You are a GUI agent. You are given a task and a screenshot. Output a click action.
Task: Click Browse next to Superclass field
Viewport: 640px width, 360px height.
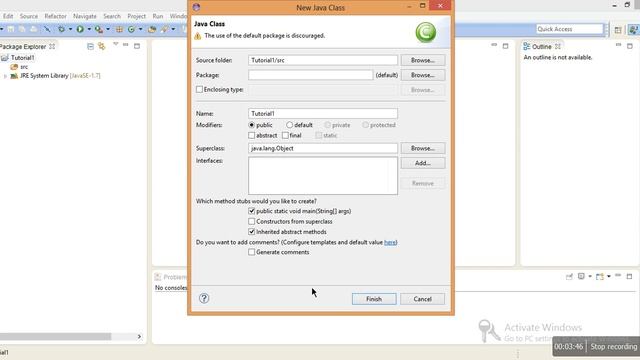[422, 148]
